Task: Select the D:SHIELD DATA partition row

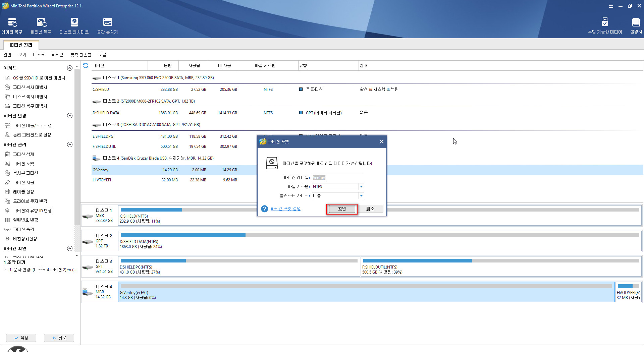Action: 367,113
